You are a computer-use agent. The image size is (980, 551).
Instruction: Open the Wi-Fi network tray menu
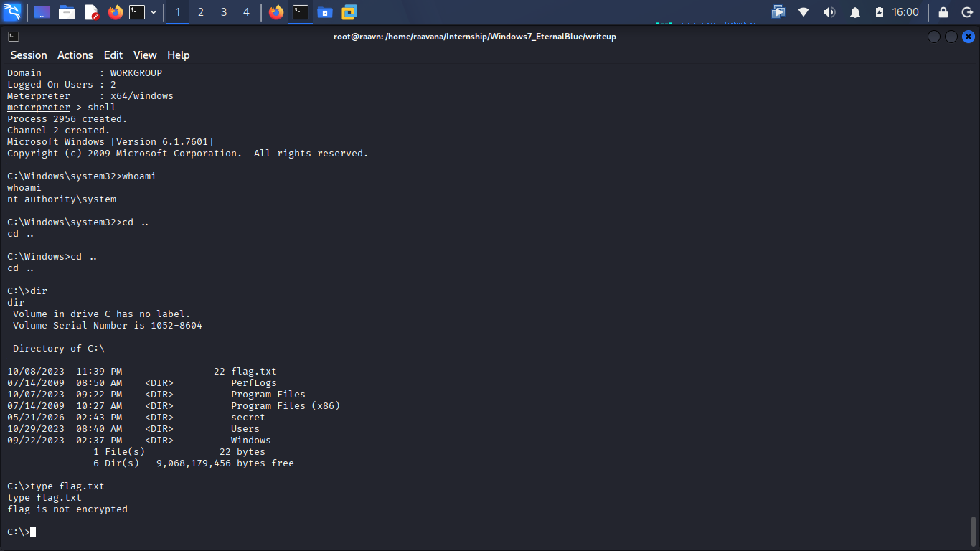click(804, 12)
